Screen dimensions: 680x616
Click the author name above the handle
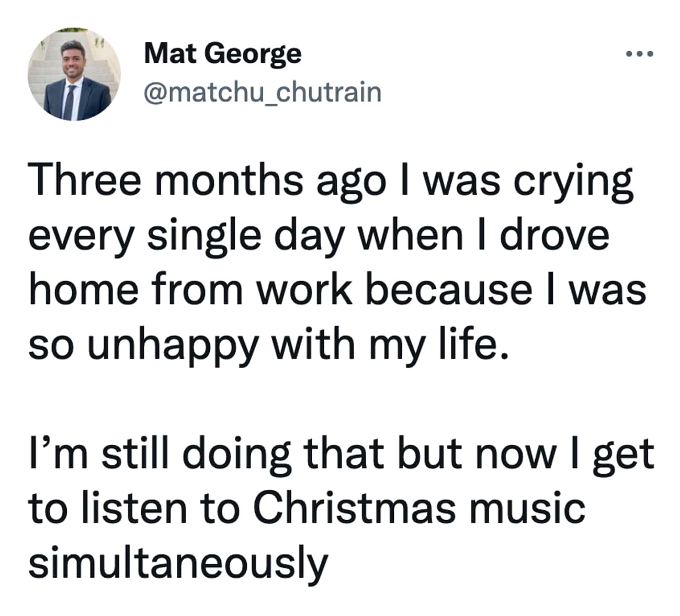[x=222, y=53]
